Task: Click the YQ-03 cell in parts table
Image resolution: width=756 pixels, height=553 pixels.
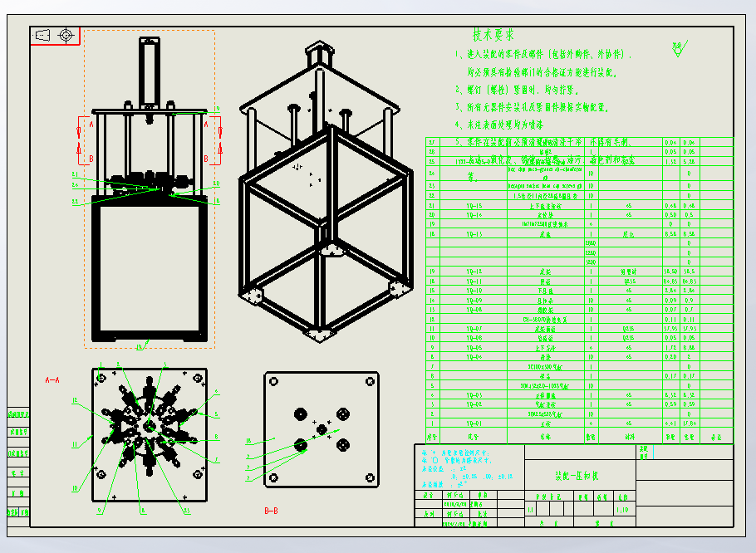Action: tap(474, 395)
